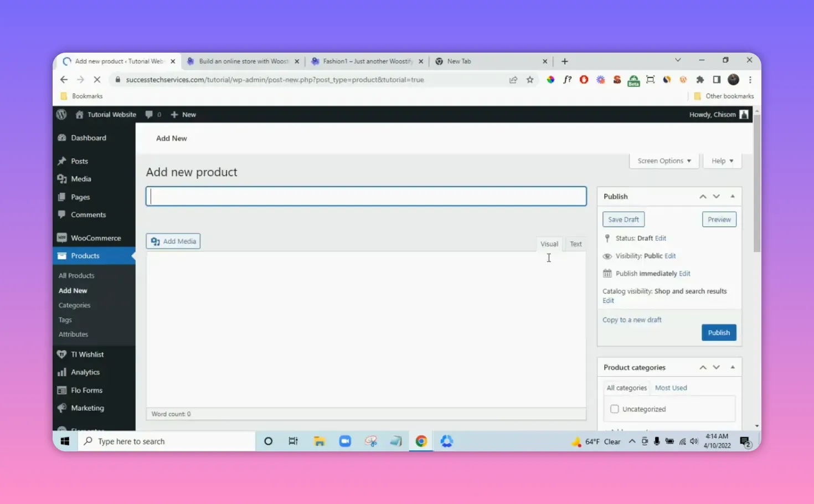This screenshot has height=504, width=814.
Task: Click the Add Media button
Action: click(173, 241)
